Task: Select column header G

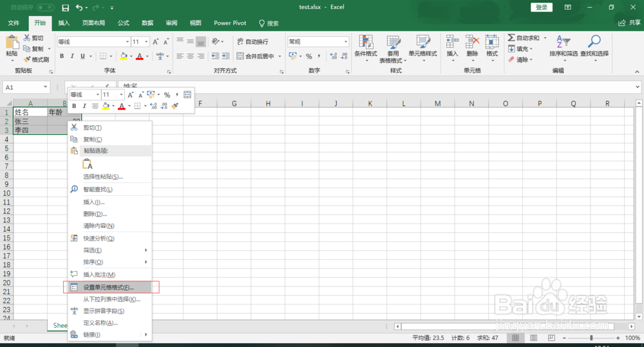Action: click(x=234, y=104)
